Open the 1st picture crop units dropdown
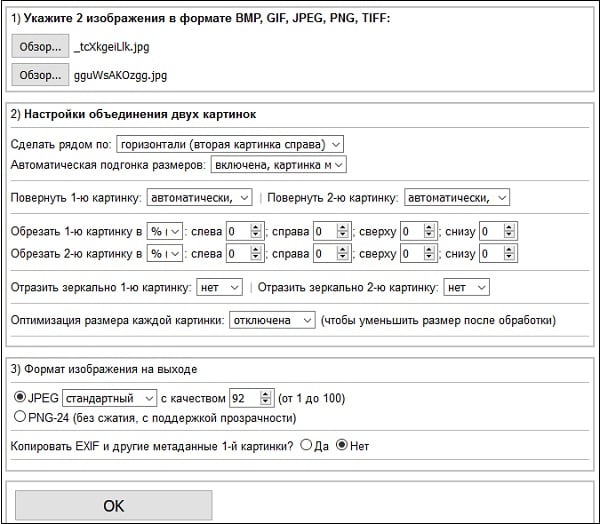Viewport: 600px width, 524px height. pyautogui.click(x=166, y=231)
